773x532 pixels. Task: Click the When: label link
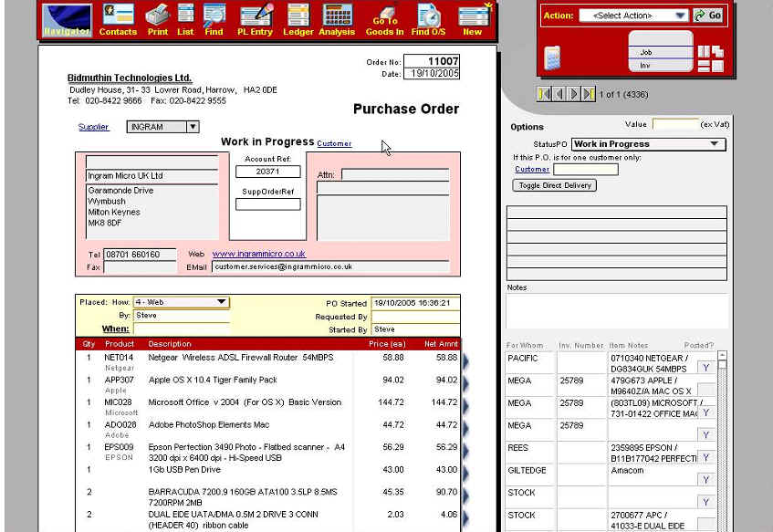pos(115,329)
